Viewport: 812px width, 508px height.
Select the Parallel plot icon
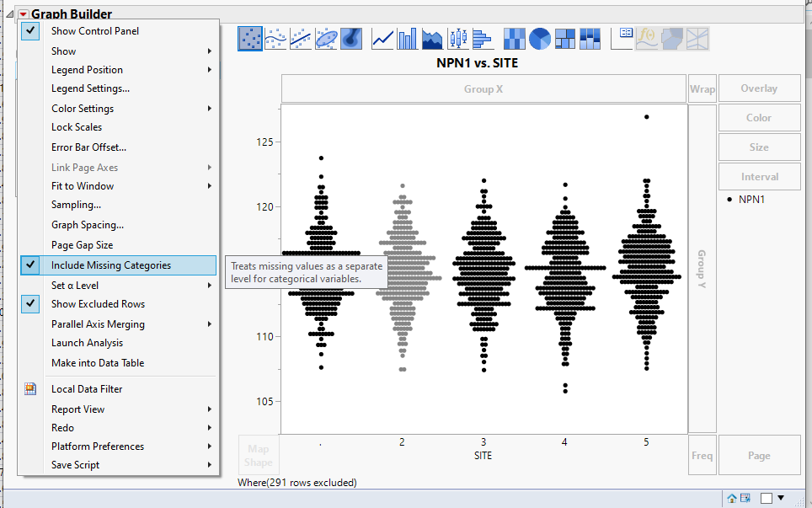(697, 39)
